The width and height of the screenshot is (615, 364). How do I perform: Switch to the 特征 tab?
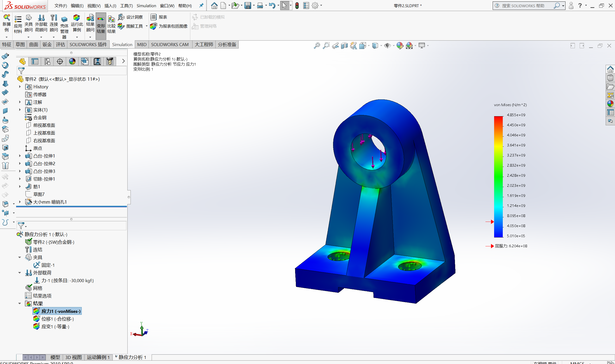[7, 44]
